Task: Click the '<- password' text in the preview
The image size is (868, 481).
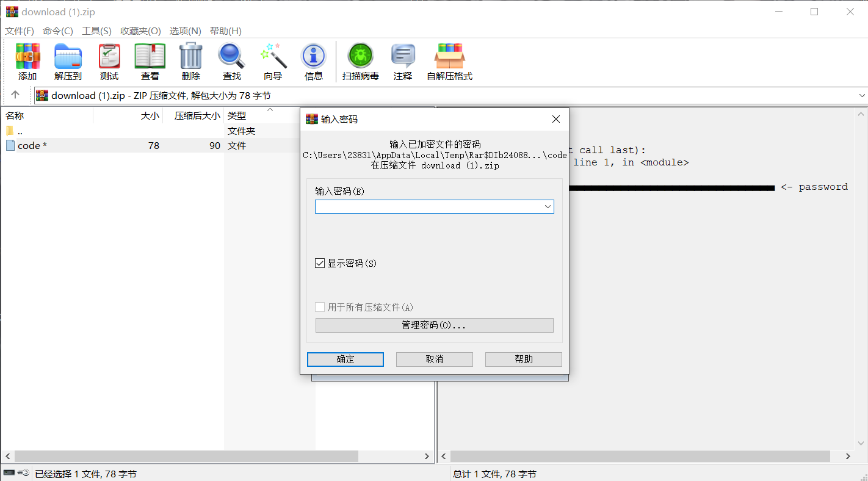Action: click(x=814, y=187)
